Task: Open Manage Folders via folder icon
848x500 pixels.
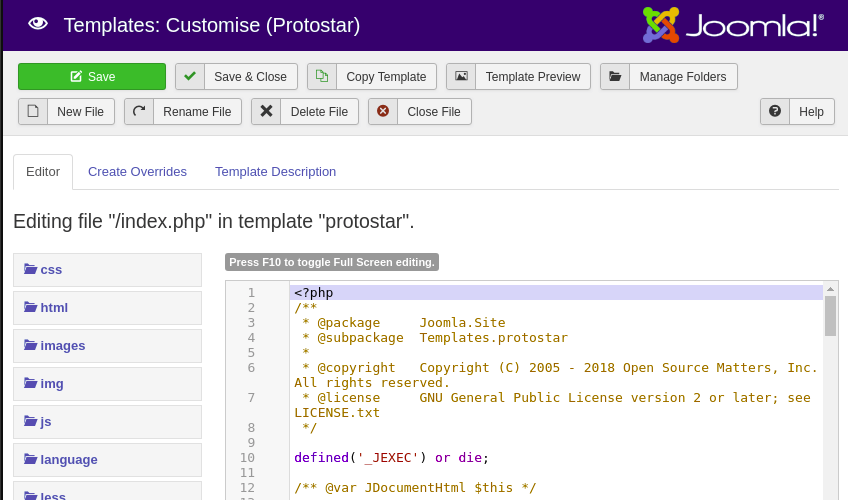Action: click(x=615, y=77)
